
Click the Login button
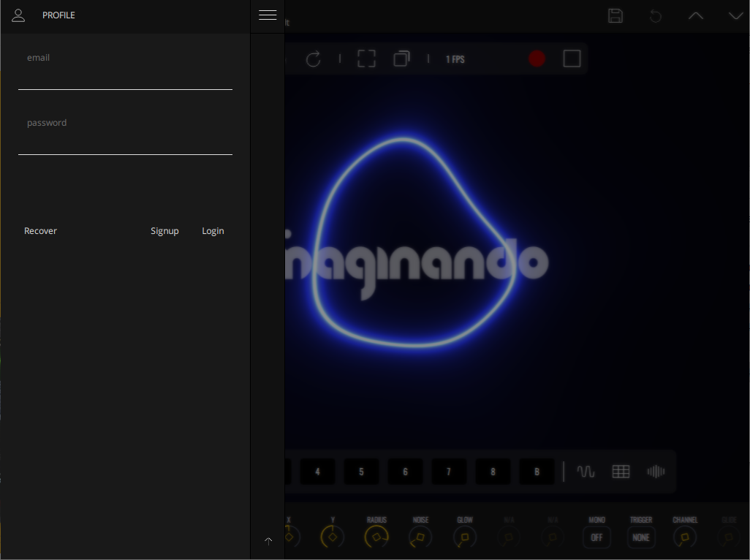click(213, 231)
